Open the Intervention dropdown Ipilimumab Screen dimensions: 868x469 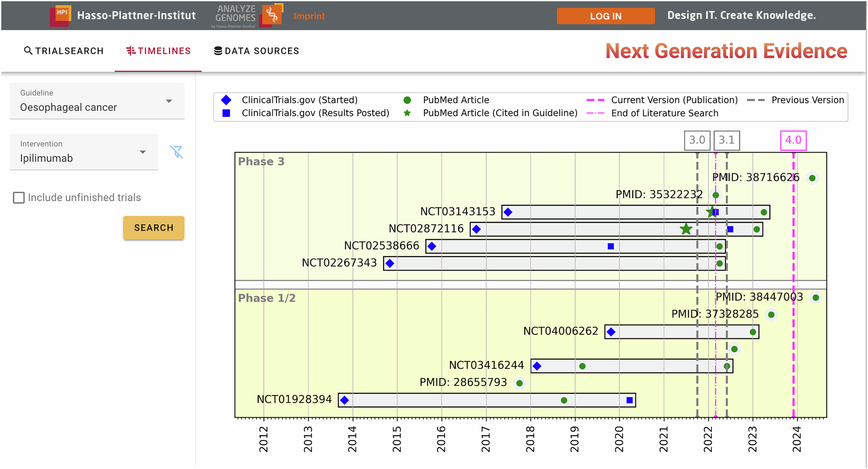(84, 152)
